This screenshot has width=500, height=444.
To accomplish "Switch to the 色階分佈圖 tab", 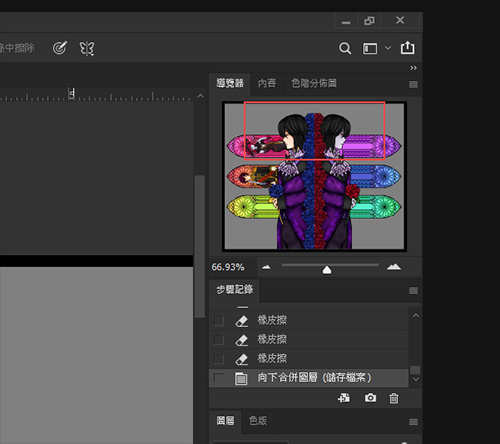I will 314,83.
